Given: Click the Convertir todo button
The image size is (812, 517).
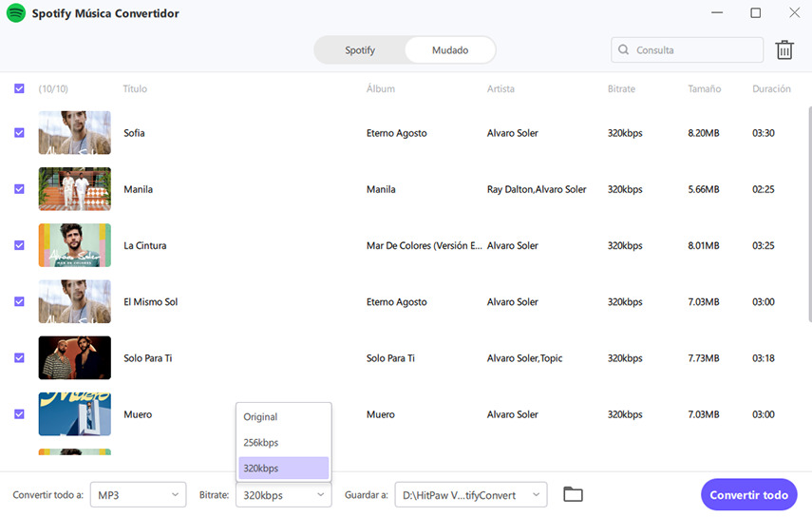Looking at the screenshot, I should click(748, 495).
